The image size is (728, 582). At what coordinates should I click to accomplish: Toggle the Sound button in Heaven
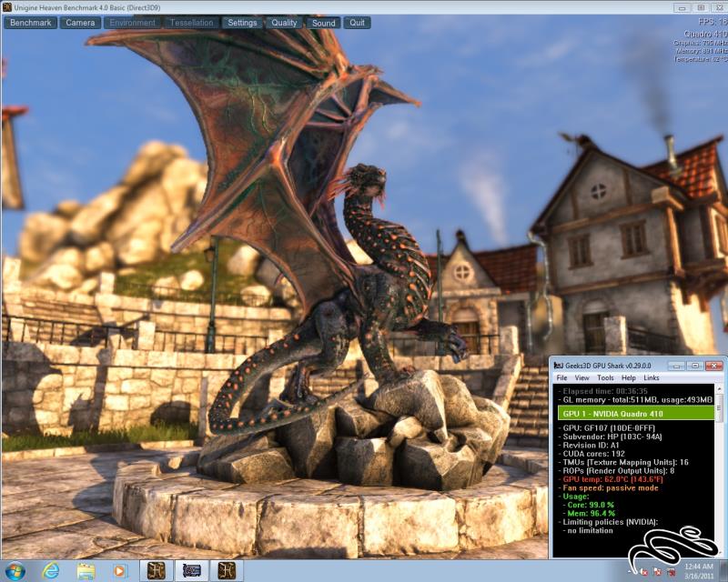point(324,23)
